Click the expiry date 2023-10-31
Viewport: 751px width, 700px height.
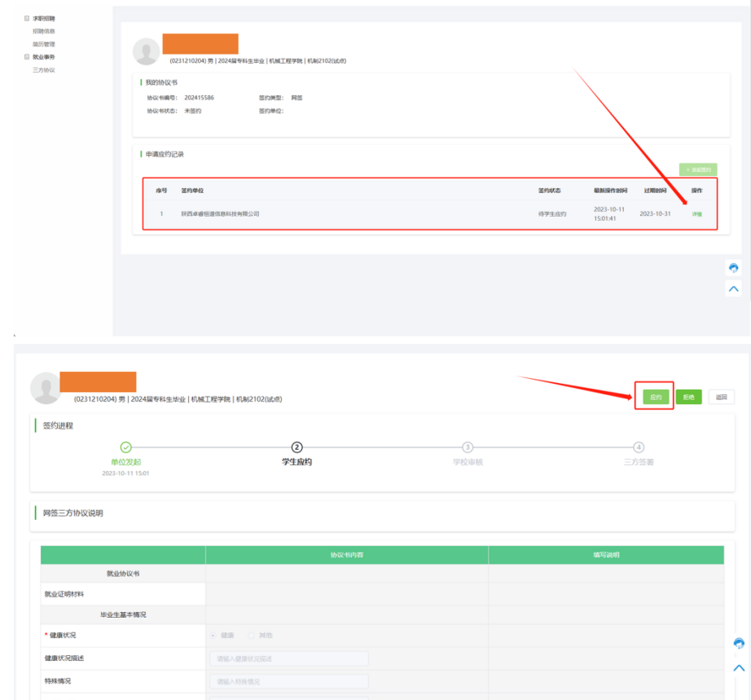click(655, 214)
